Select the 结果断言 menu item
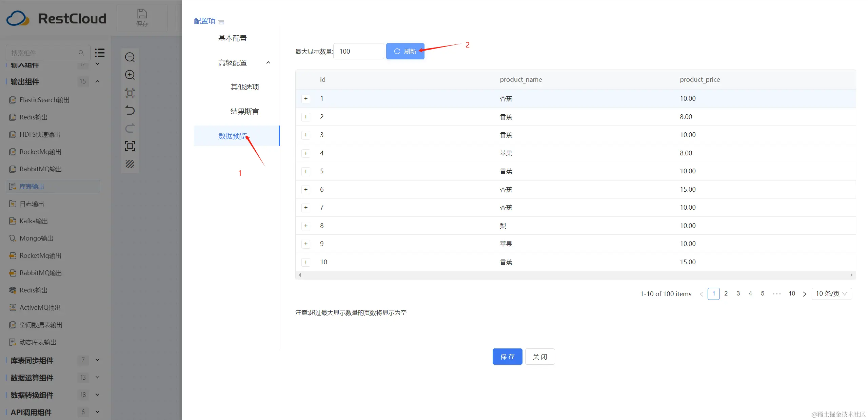Image resolution: width=868 pixels, height=420 pixels. 244,112
